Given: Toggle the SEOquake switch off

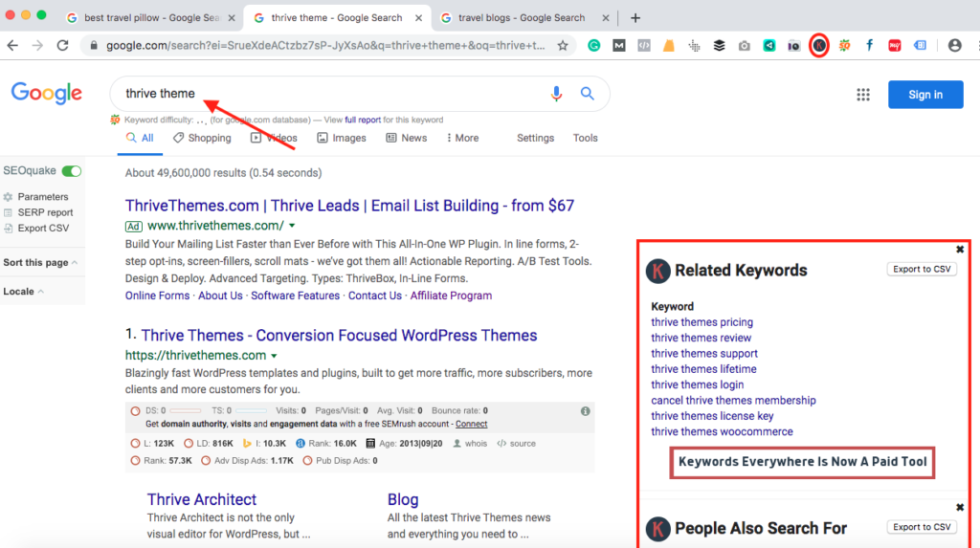Looking at the screenshot, I should pos(71,170).
